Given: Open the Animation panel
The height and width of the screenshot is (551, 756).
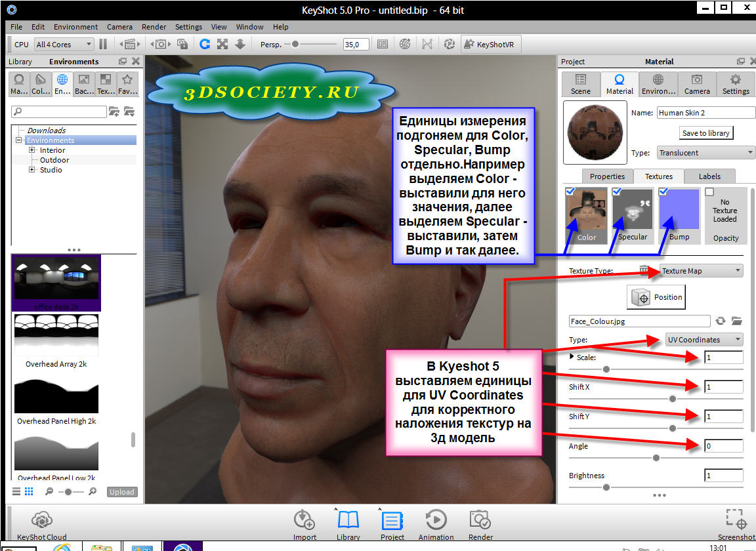Looking at the screenshot, I should tap(436, 525).
